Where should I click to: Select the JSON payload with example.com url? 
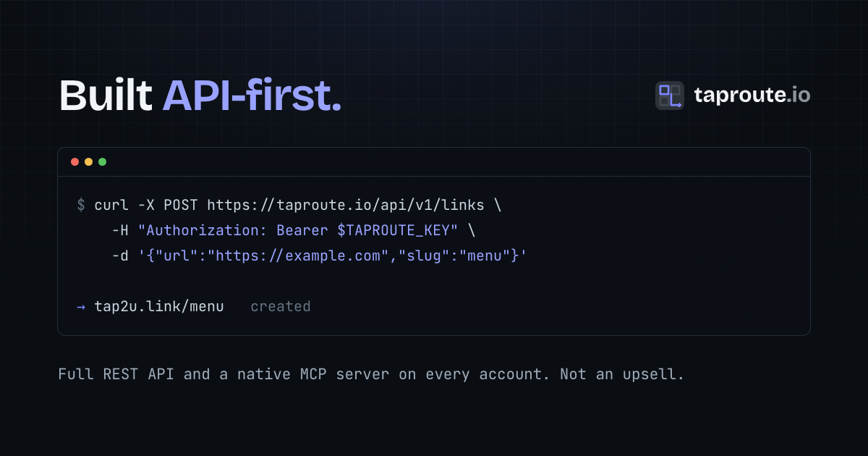pos(332,256)
